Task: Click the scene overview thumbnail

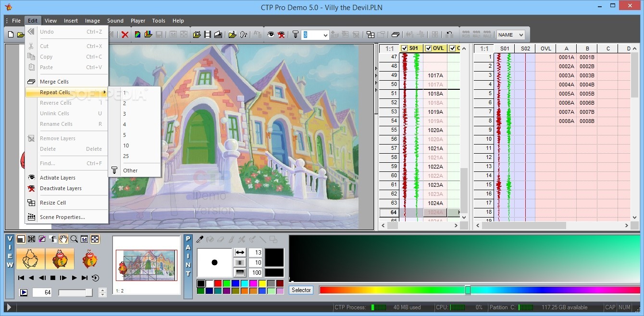Action: (146, 266)
